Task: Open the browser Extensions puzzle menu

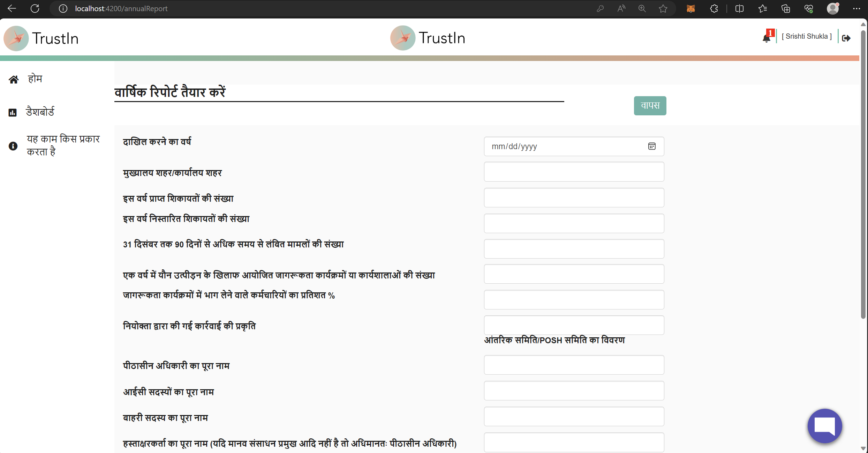Action: 714,8
